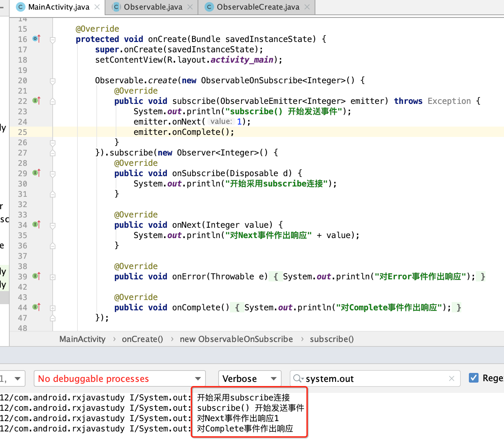Click onCreate() in the breadcrumb bar

(143, 339)
